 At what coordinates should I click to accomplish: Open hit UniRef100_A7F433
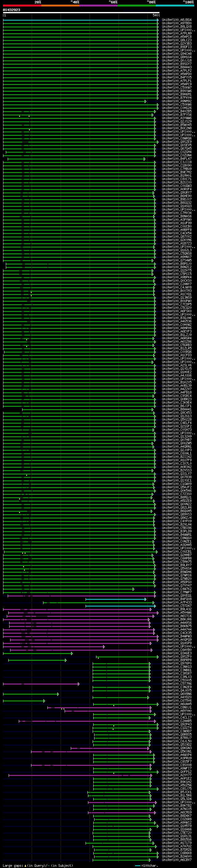(177, 603)
